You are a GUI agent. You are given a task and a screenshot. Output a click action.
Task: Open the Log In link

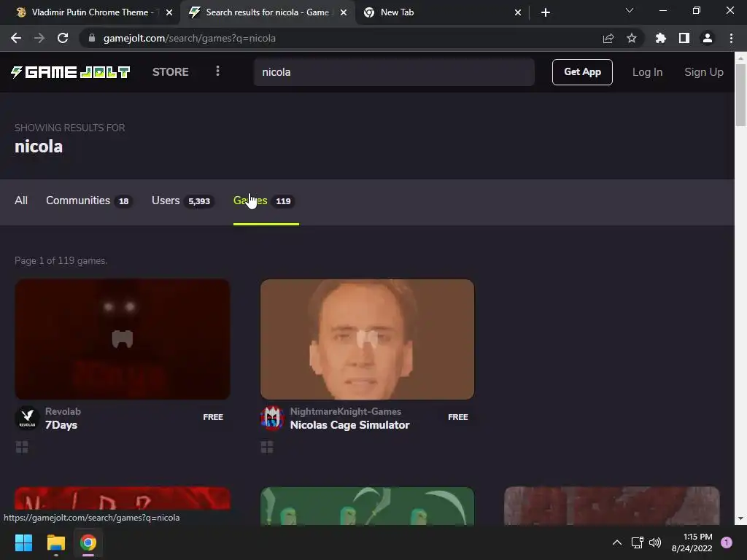click(647, 72)
